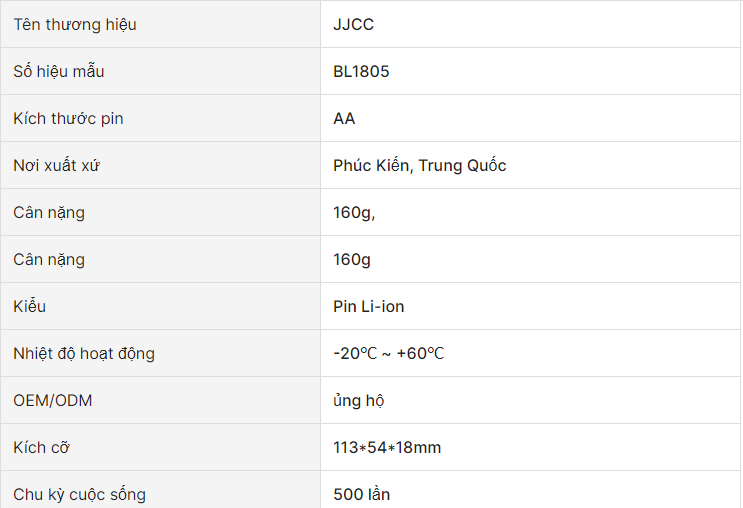Select the BL1805 model number value

[x=361, y=71]
